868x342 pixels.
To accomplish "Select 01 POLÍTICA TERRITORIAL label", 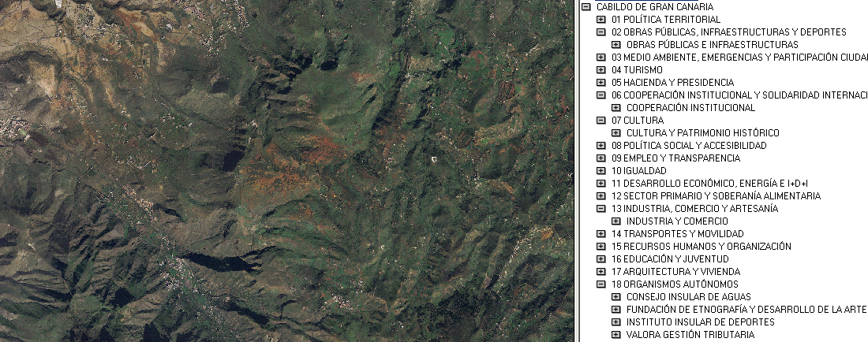I will point(666,20).
